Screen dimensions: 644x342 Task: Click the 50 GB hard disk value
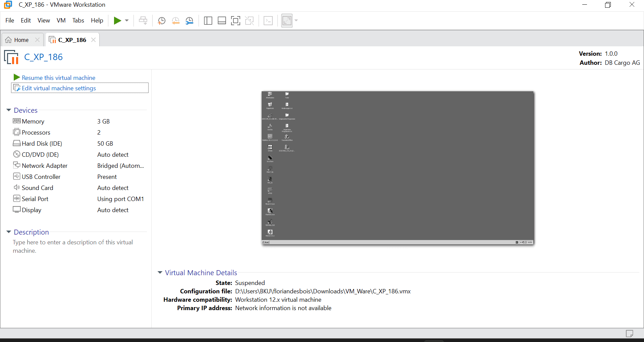pyautogui.click(x=105, y=144)
